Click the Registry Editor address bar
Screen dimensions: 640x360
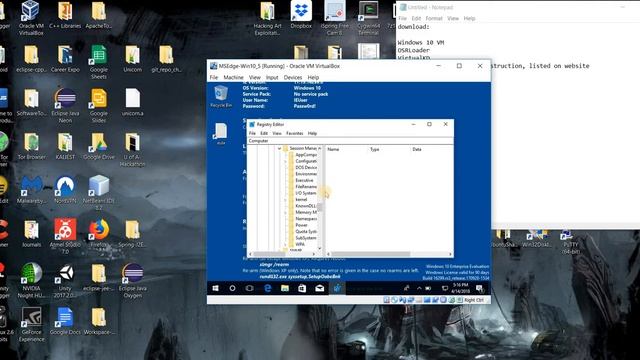click(x=350, y=141)
